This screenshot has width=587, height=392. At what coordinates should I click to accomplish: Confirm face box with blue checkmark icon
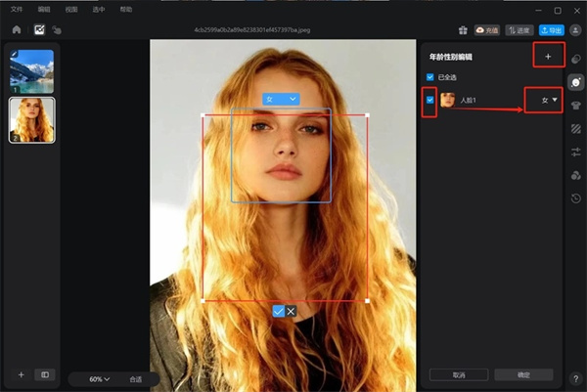point(279,311)
